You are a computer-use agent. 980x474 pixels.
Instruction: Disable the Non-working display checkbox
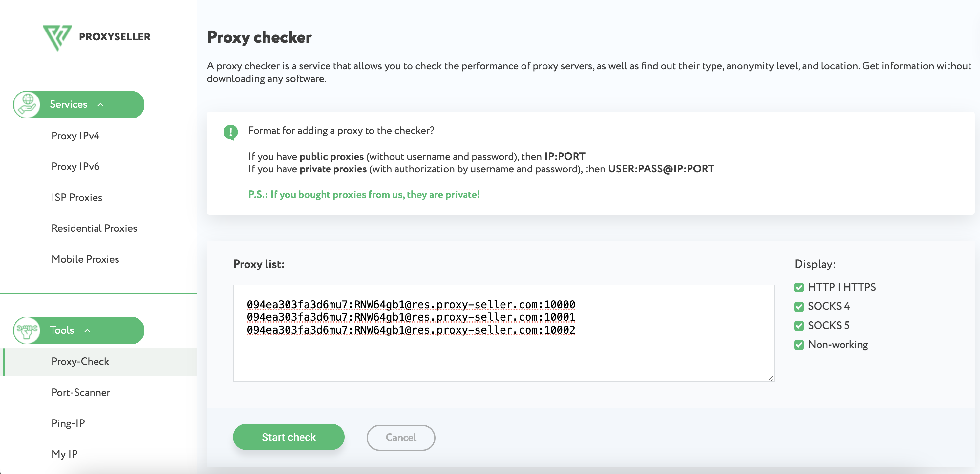tap(799, 345)
